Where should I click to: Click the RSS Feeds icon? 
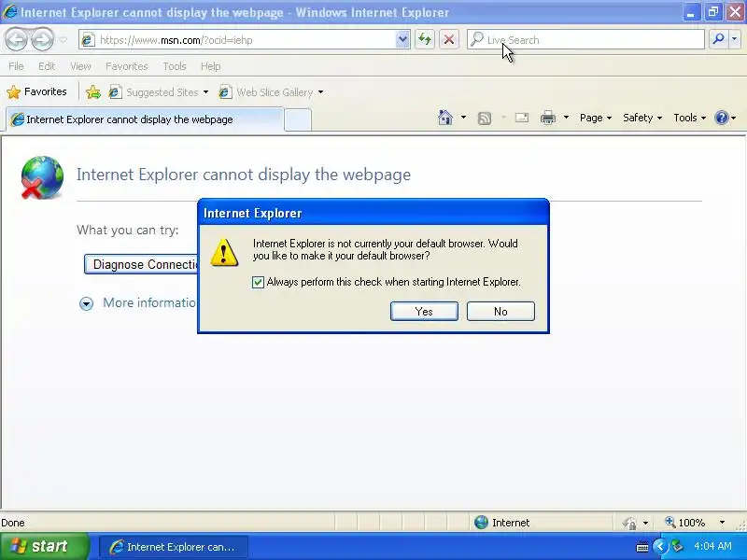(485, 118)
